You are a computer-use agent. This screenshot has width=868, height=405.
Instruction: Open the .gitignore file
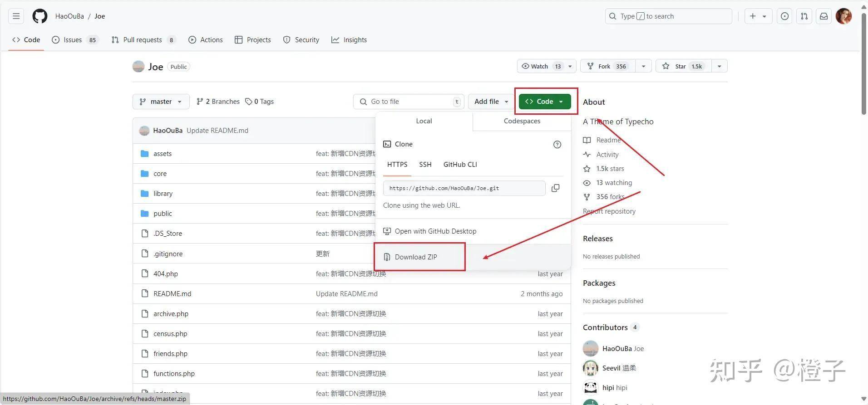168,254
